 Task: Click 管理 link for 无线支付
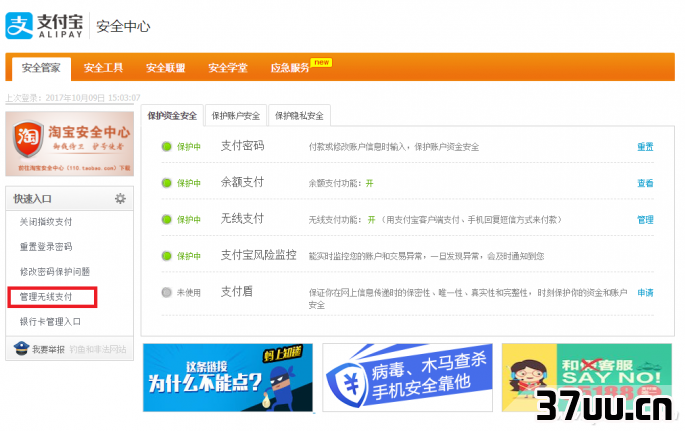point(645,220)
